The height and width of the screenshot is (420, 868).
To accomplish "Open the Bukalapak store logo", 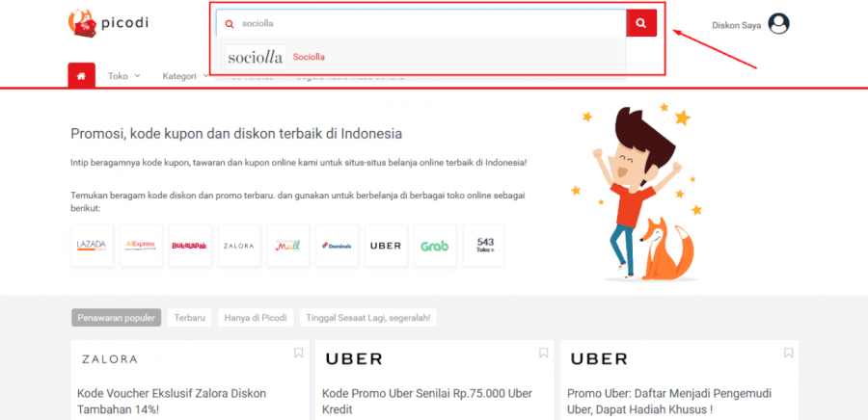I will (x=190, y=246).
